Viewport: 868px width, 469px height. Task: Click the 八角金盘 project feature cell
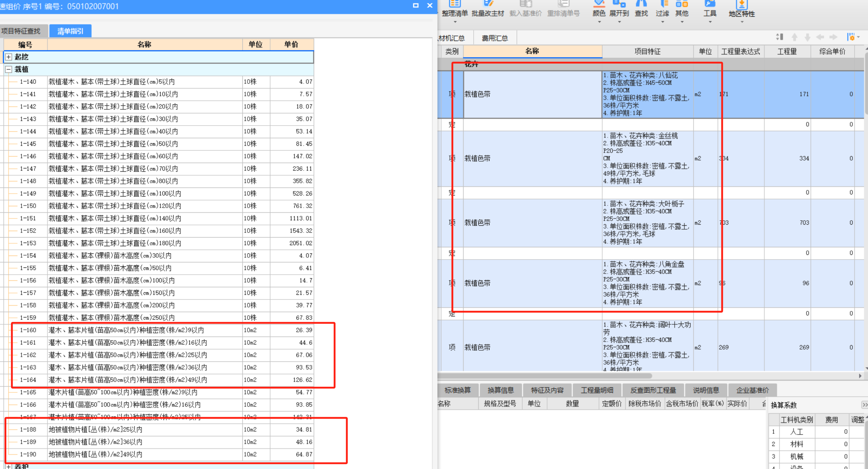(x=648, y=283)
